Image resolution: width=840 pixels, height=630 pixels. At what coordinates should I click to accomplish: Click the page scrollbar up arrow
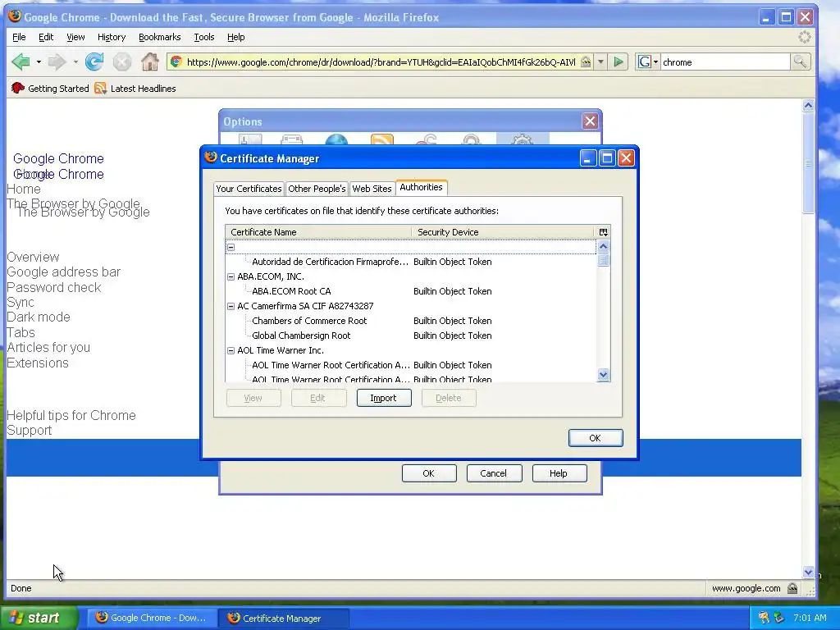click(x=808, y=105)
